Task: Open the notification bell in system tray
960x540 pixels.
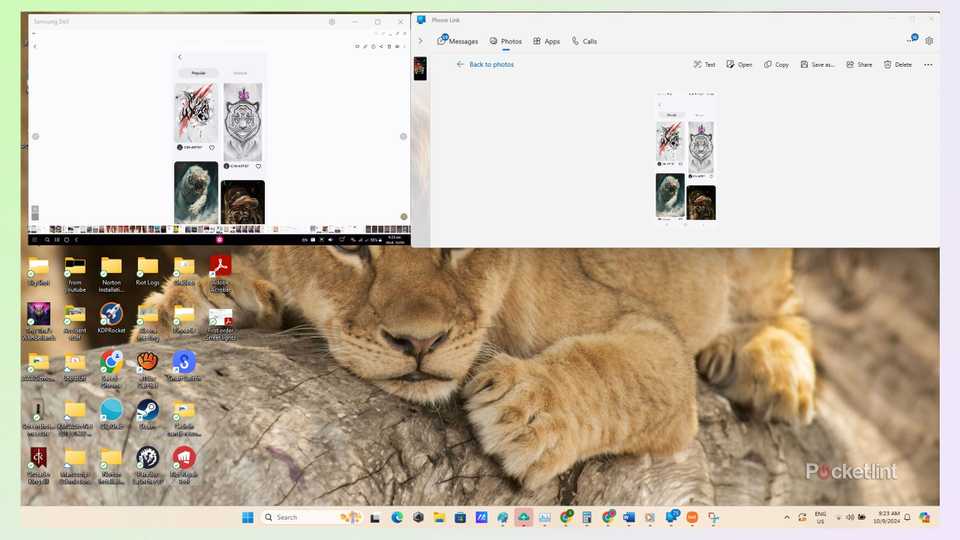Action: (x=907, y=517)
